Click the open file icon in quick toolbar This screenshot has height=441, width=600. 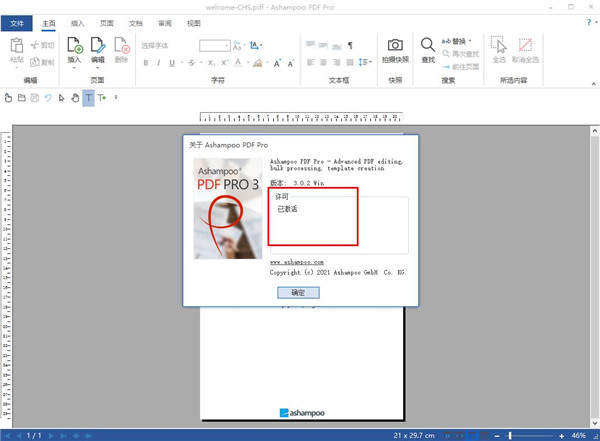[x=21, y=98]
